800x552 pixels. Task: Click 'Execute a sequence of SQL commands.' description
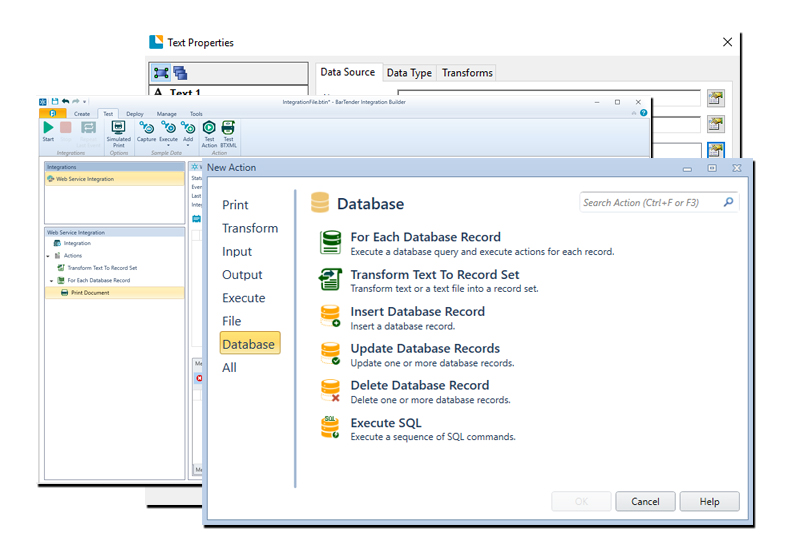click(433, 437)
